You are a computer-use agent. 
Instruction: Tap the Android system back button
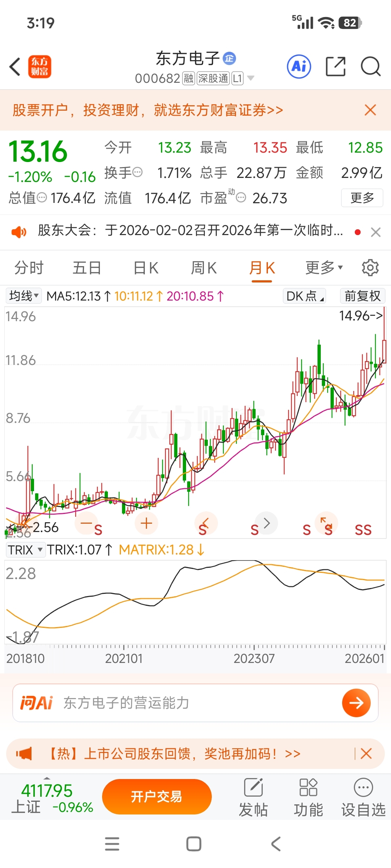click(276, 844)
